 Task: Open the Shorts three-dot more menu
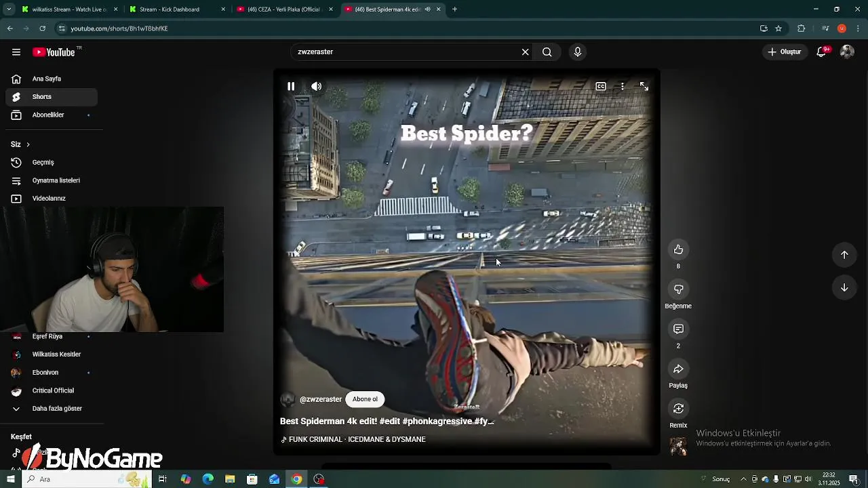[623, 87]
